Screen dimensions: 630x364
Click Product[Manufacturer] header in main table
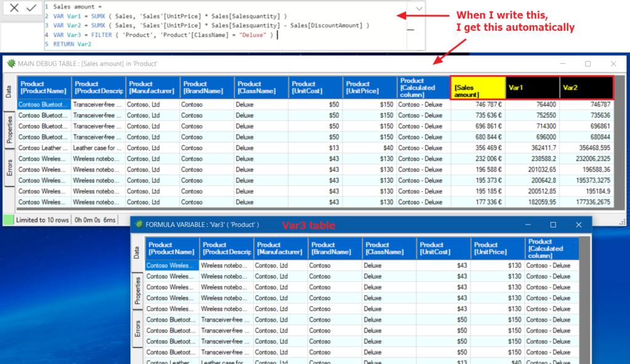pos(153,87)
